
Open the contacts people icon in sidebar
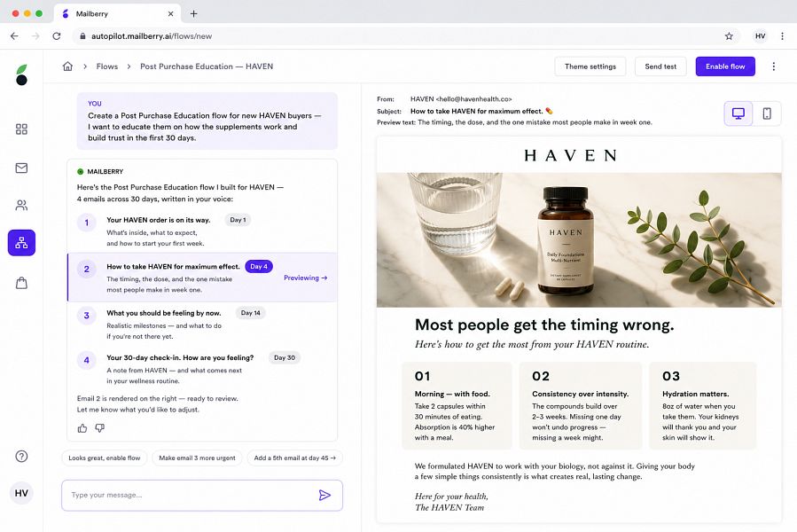(21, 206)
